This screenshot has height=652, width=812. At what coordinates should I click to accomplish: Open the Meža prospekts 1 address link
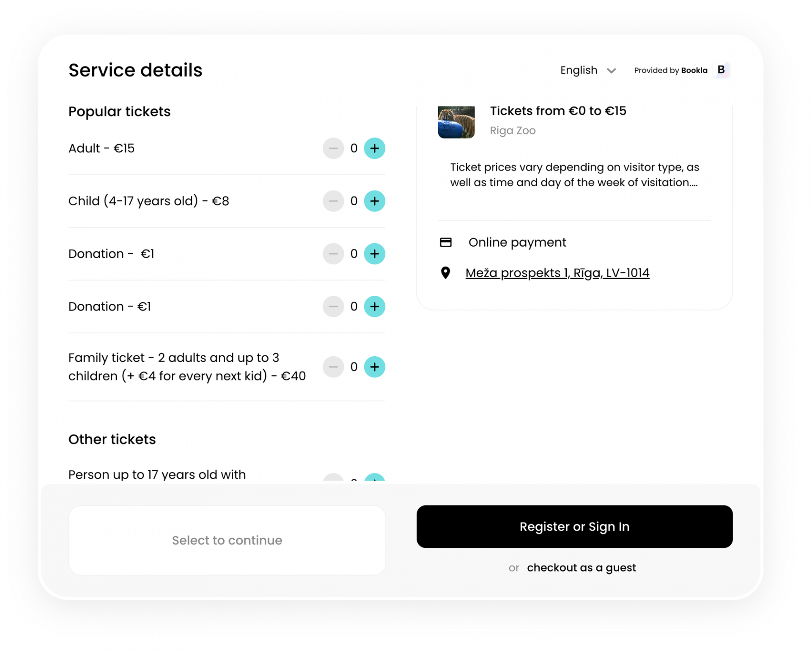[x=557, y=273]
